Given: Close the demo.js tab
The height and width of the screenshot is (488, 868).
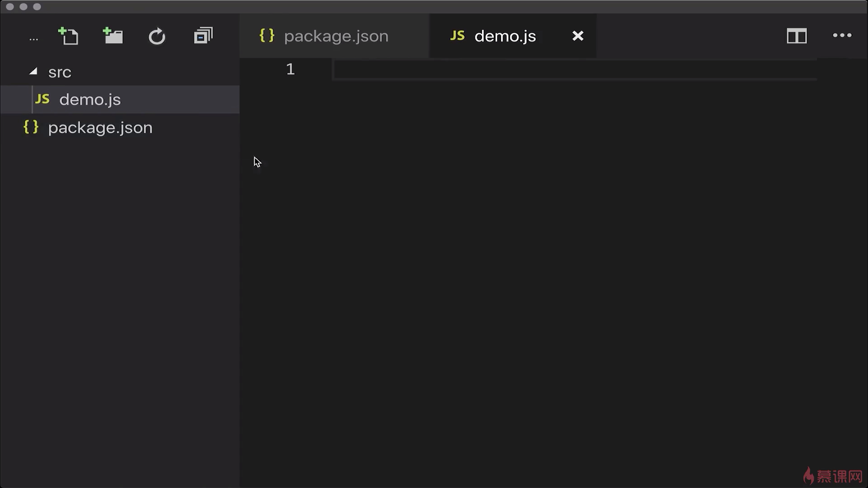Looking at the screenshot, I should click(578, 36).
